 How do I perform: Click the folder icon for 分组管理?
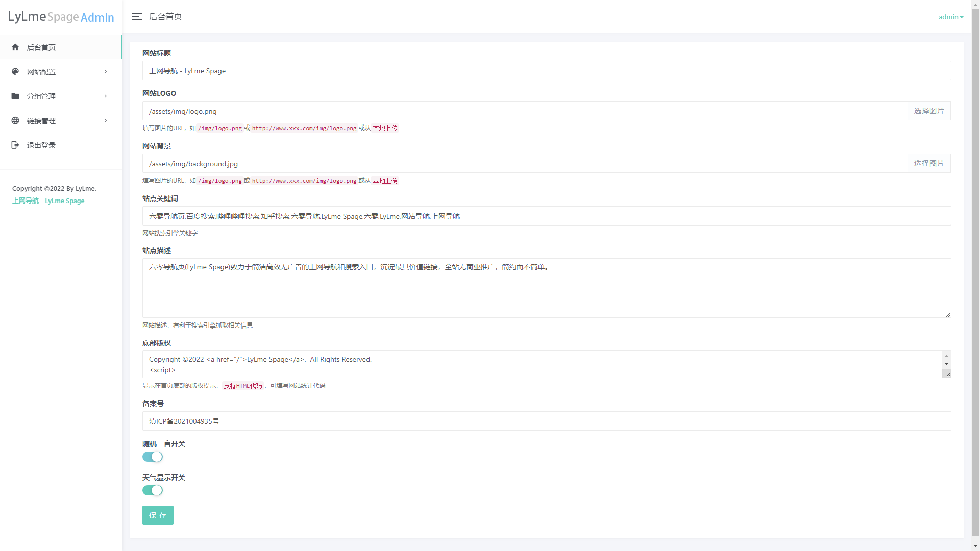(15, 96)
